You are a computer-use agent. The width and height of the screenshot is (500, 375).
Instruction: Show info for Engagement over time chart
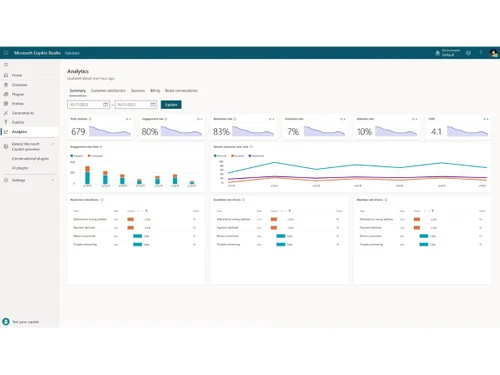(101, 147)
